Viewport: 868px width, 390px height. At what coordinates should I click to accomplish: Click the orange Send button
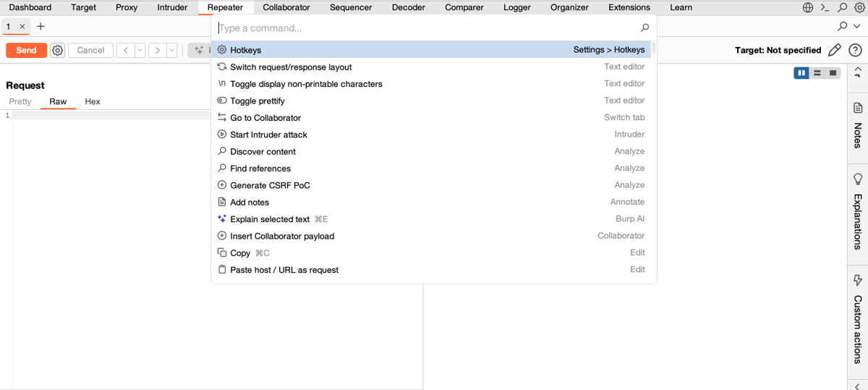(26, 51)
